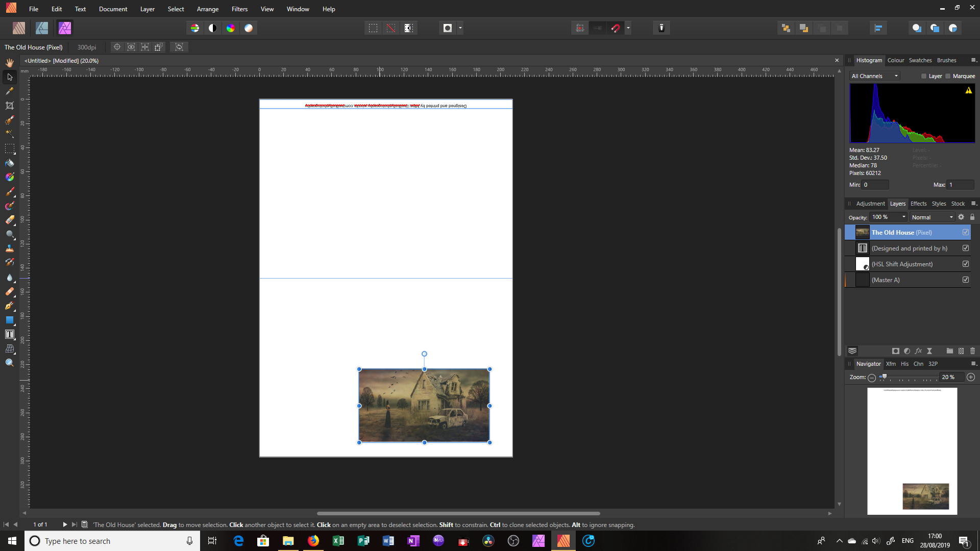This screenshot has height=551, width=980.
Task: Click the horizontal canvas scrollbar
Action: point(458,513)
